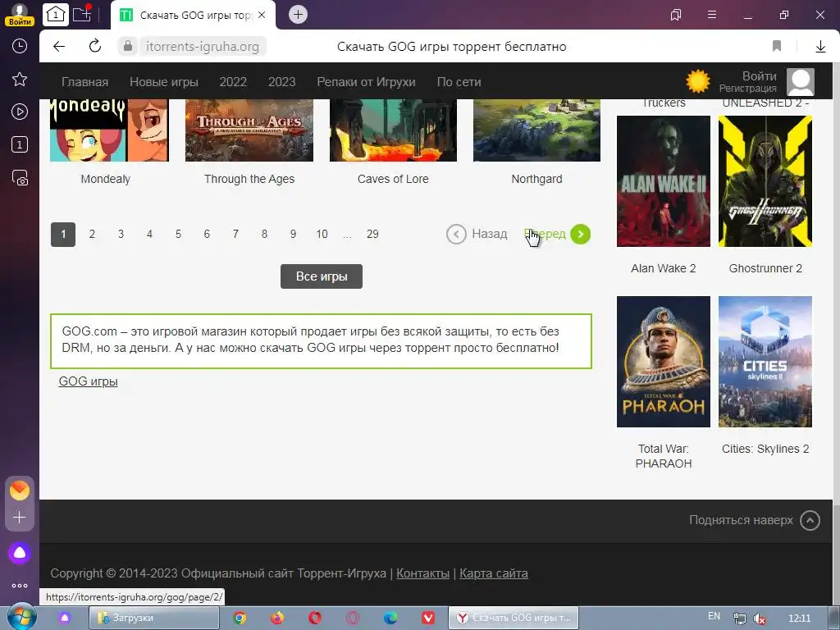The image size is (840, 630).
Task: Open Total War: PHARAOH cover
Action: point(663,362)
